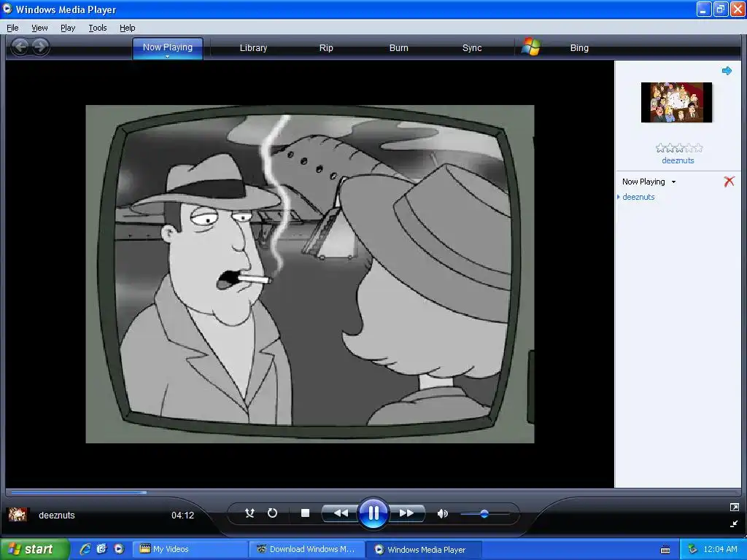The height and width of the screenshot is (560, 747).
Task: Click the seek progress bar
Action: point(373,492)
